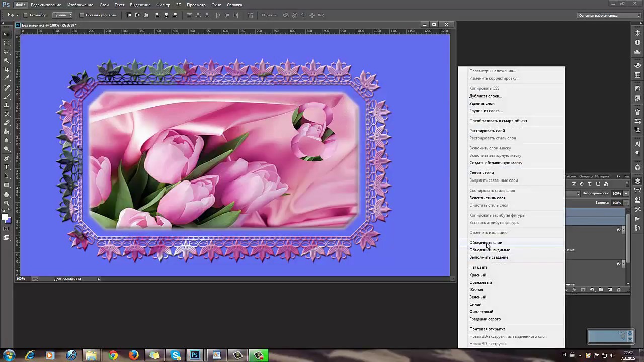The width and height of the screenshot is (644, 362).
Task: Select the Crop tool
Action: click(7, 69)
